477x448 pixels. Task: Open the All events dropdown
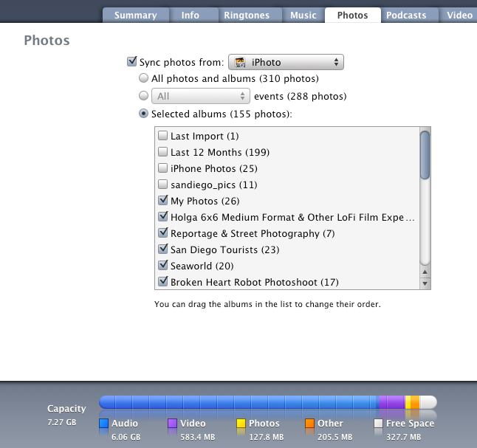point(201,96)
